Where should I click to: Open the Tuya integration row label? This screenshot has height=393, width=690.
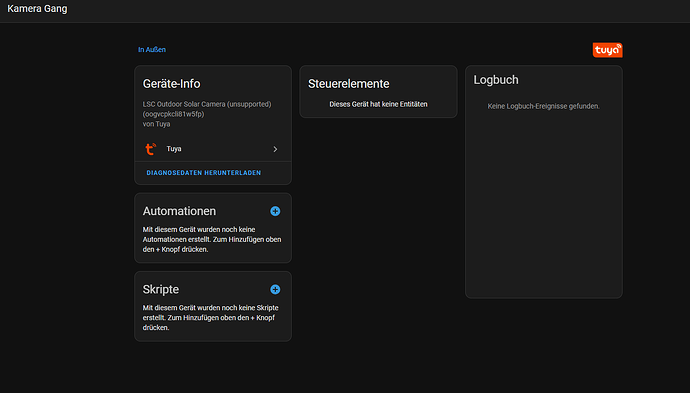(174, 149)
